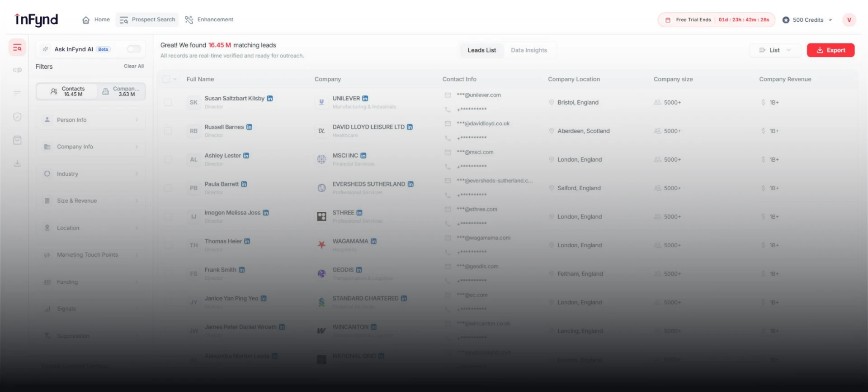Open WAGAMAMA company LinkedIn icon
Screen dimensions: 868x392
point(373,241)
